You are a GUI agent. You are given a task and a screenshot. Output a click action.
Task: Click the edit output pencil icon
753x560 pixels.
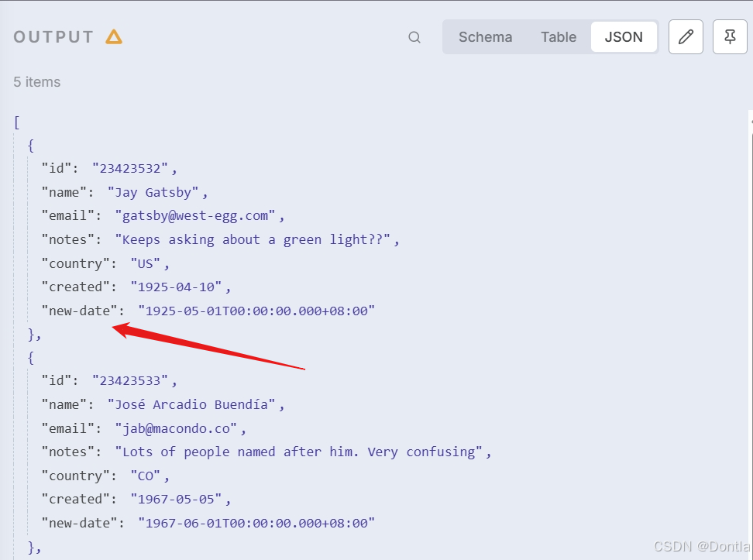[686, 37]
